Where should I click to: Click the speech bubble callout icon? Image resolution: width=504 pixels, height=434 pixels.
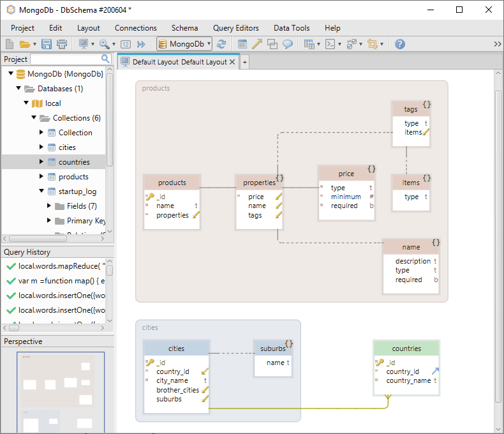click(288, 44)
